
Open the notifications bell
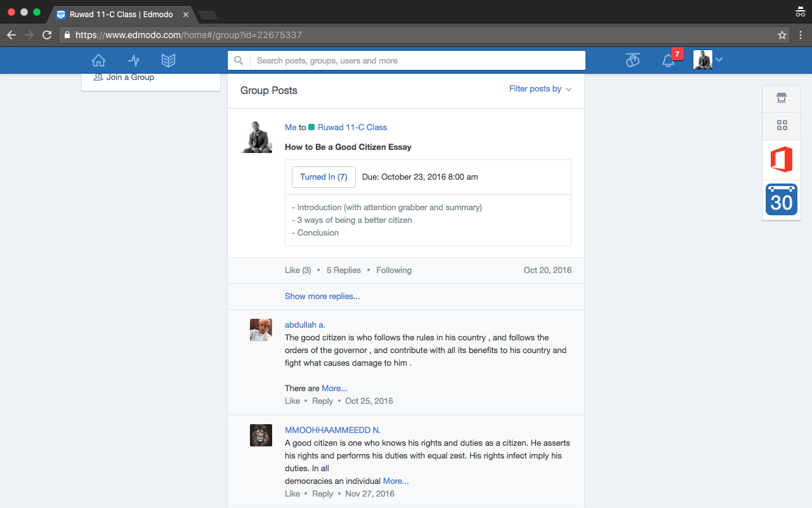tap(668, 61)
